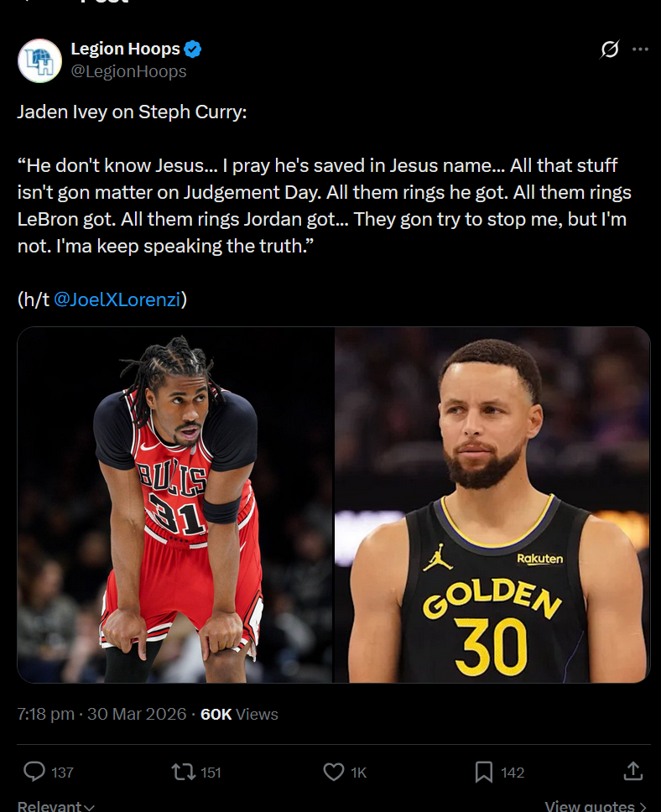Open the @LegionHoops handle link
The image size is (661, 812).
(128, 71)
